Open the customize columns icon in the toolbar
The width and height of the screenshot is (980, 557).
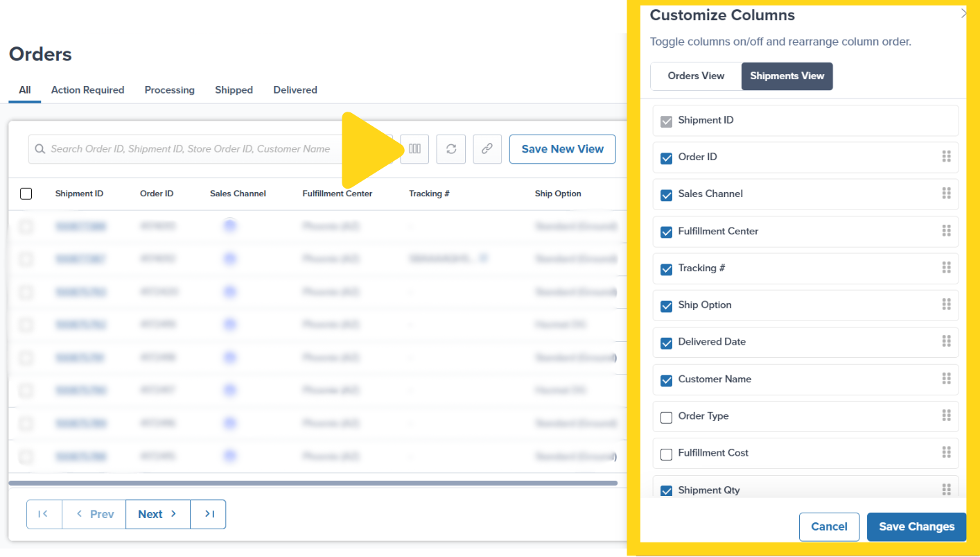click(x=414, y=148)
